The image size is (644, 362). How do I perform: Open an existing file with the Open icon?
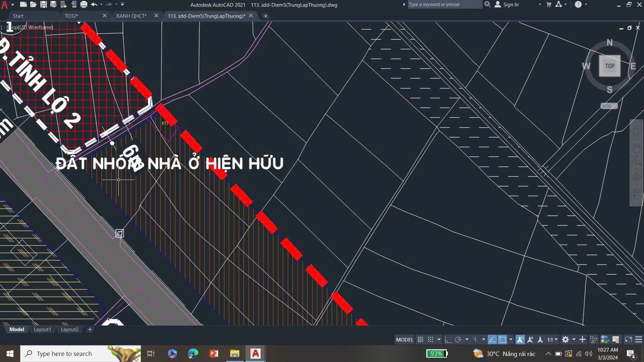[33, 5]
